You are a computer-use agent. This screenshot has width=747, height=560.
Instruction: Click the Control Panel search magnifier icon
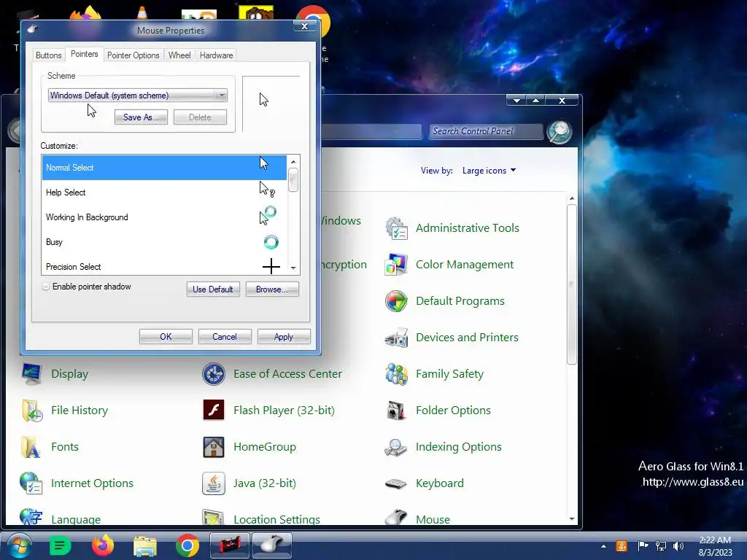click(x=560, y=131)
